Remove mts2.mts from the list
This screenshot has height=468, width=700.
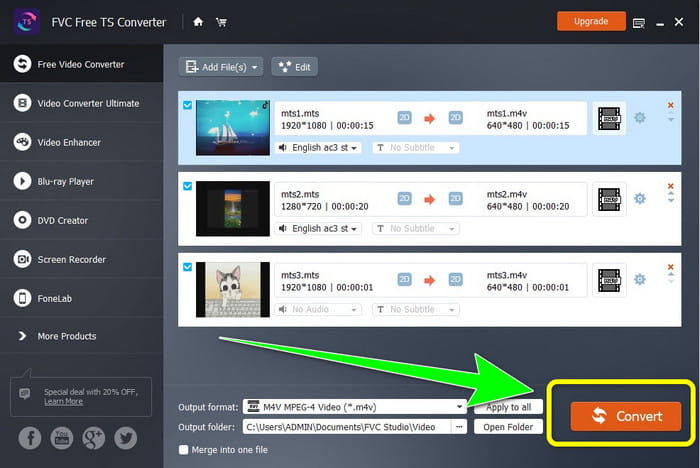click(671, 186)
